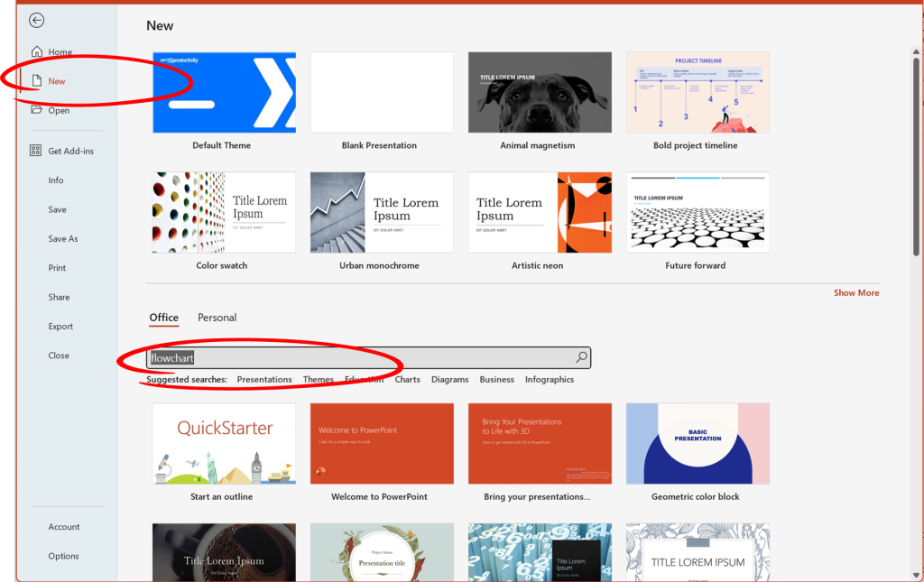924x582 pixels.
Task: Click suggested search Diagrams
Action: (x=449, y=379)
